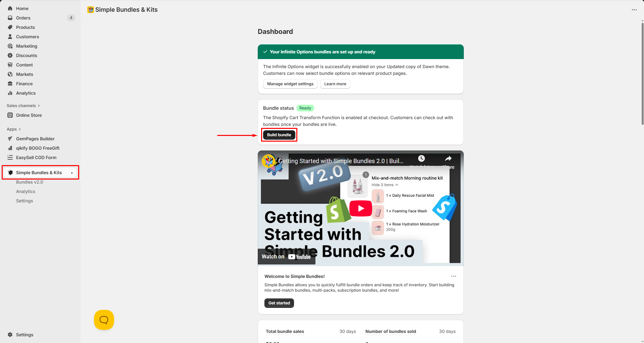Expand the Apps section chevron
Image resolution: width=644 pixels, height=343 pixels.
click(20, 129)
